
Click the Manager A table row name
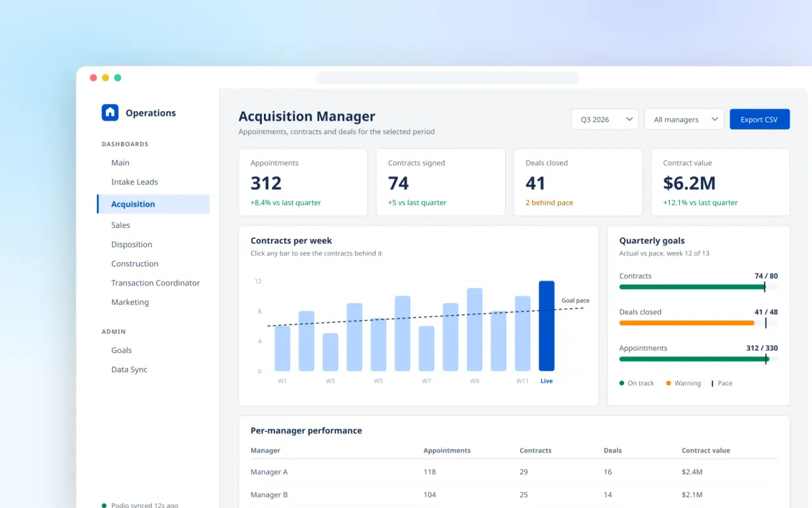tap(269, 472)
